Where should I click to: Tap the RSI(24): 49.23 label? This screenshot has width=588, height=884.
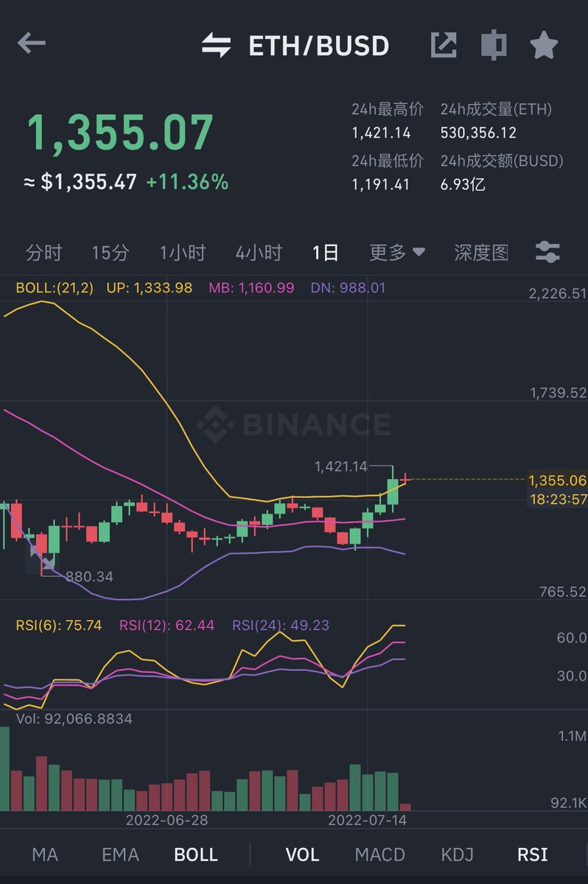pos(281,625)
